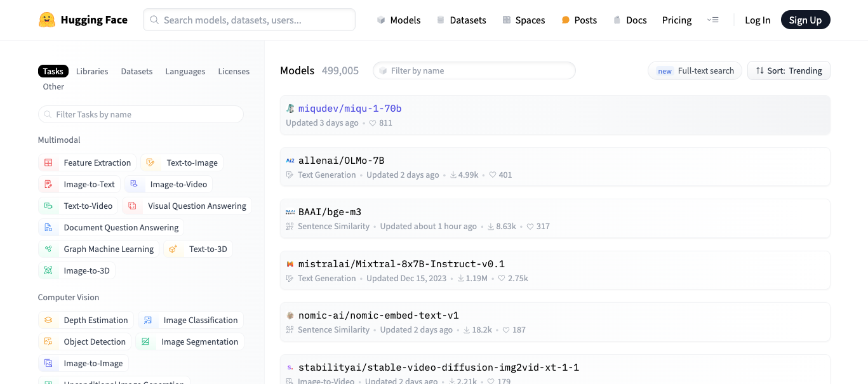The width and height of the screenshot is (868, 384).
Task: Click the Text-to-Image task icon
Action: (x=150, y=162)
